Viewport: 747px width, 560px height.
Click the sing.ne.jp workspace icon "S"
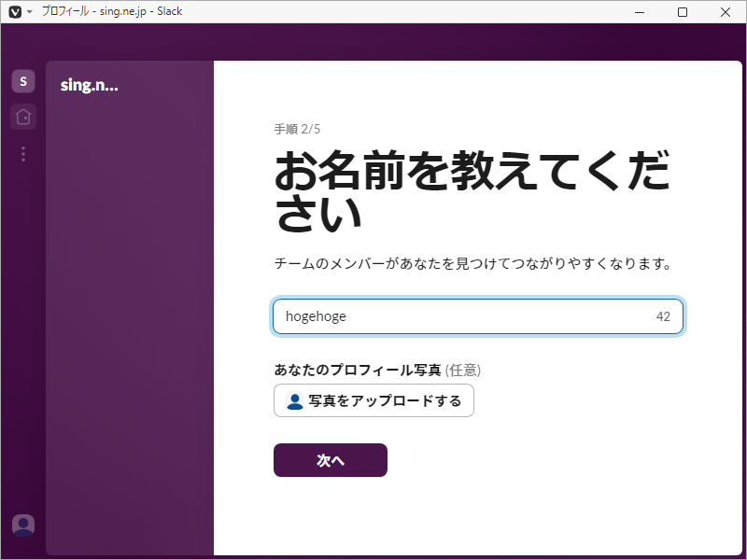point(22,81)
